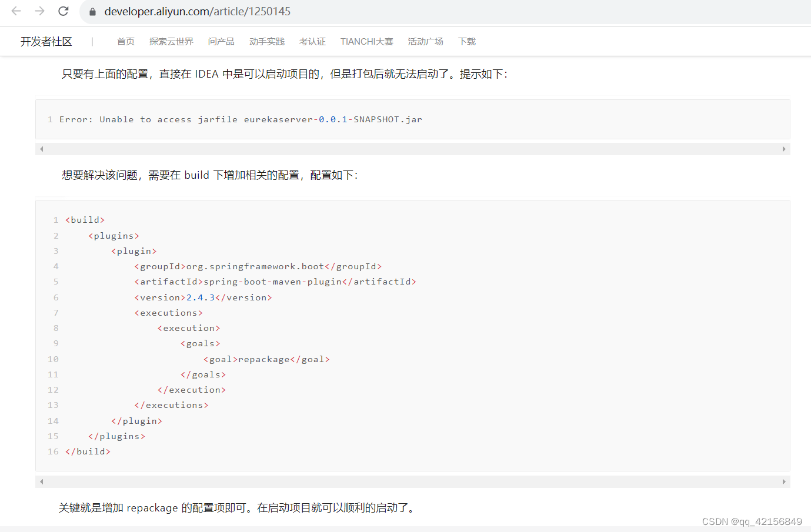Open the 活动广场 page
The width and height of the screenshot is (811, 532).
pyautogui.click(x=425, y=41)
